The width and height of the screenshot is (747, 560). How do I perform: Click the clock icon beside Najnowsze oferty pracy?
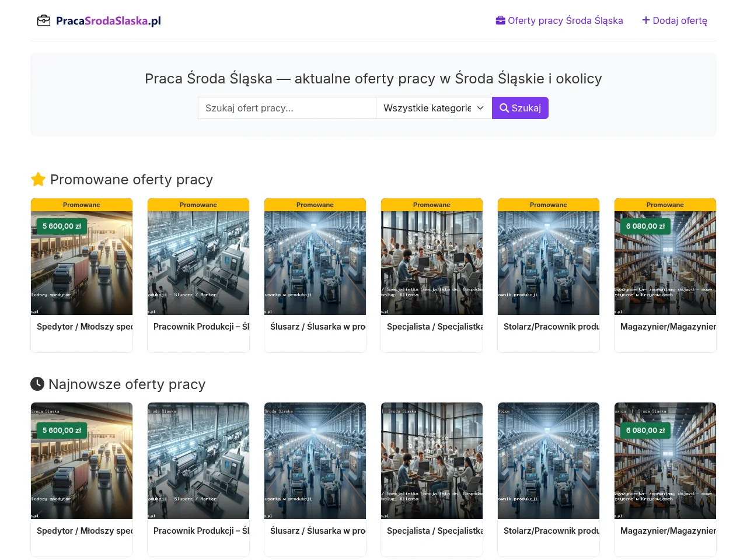(37, 384)
